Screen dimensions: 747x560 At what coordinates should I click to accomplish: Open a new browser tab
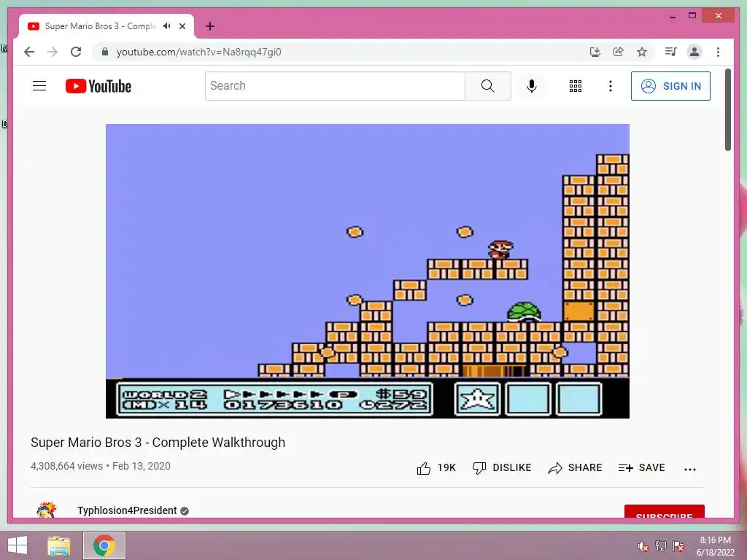coord(210,26)
